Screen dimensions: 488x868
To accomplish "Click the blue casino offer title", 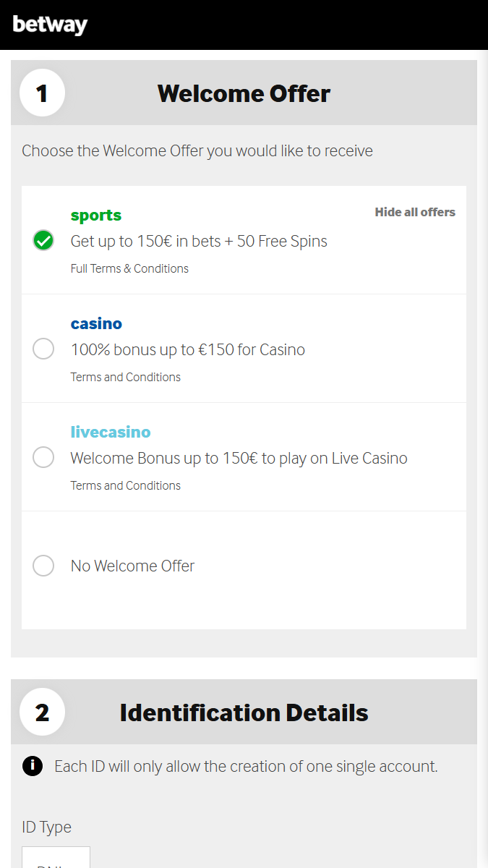I will point(96,323).
